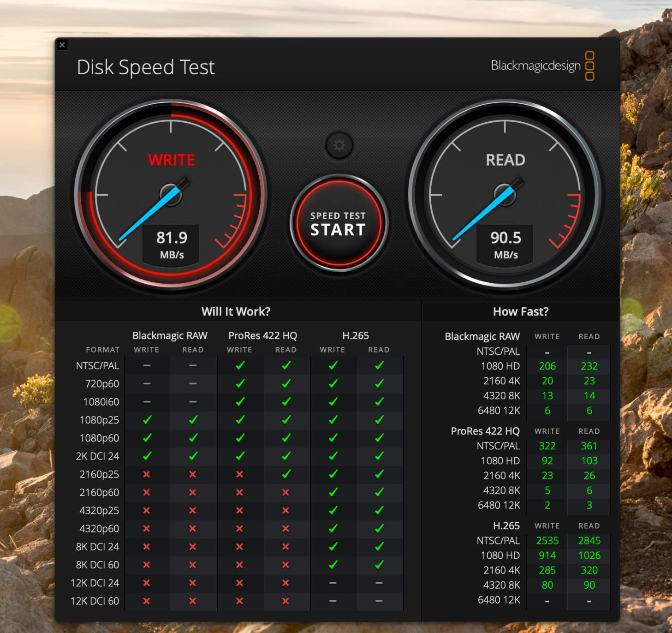Click the Blackmagicdesign logo
This screenshot has width=672, height=633.
[x=542, y=66]
